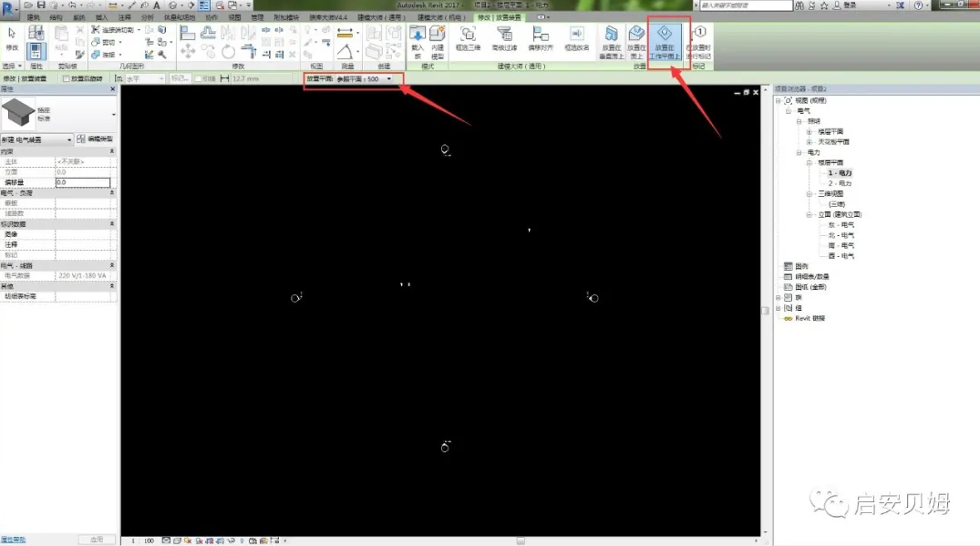Click the 框选改名 tool icon
This screenshot has height=546, width=980.
[x=576, y=38]
